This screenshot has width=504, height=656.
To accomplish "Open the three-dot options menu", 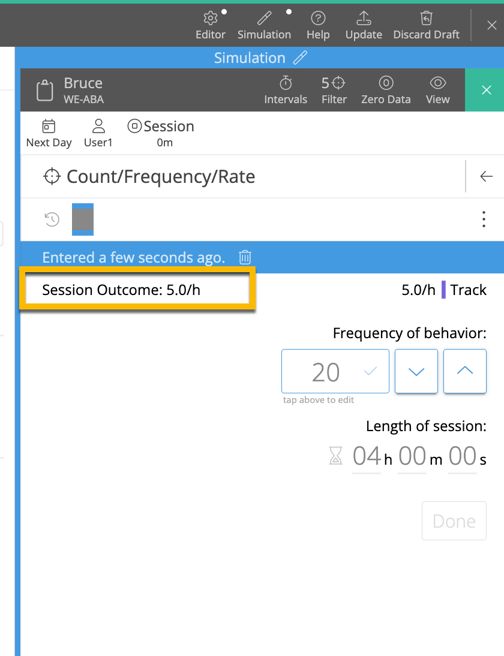I will click(x=484, y=219).
